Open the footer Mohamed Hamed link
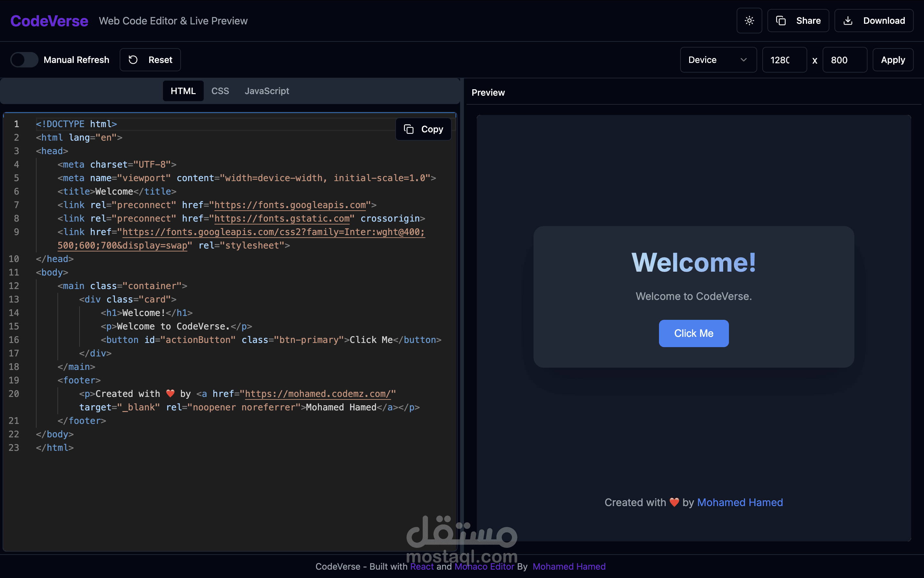 tap(569, 566)
